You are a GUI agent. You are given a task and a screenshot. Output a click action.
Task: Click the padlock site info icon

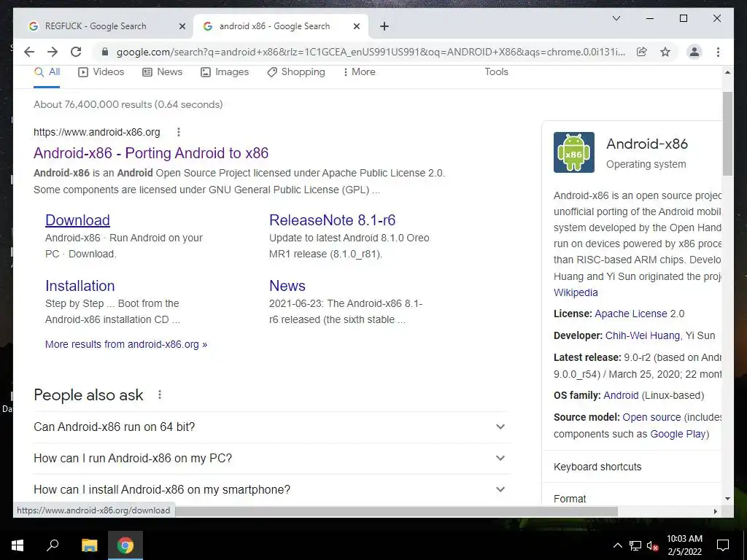105,52
